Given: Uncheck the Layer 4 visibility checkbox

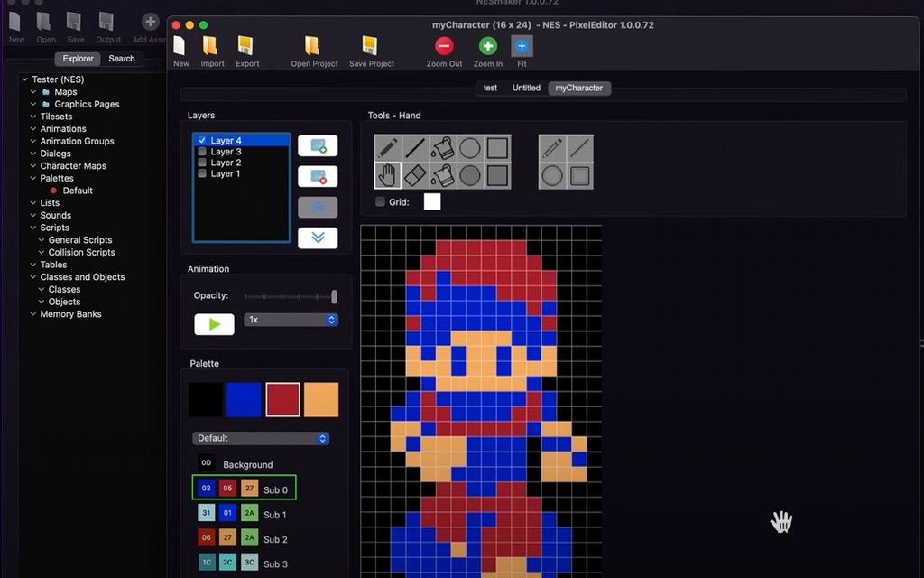Looking at the screenshot, I should [202, 141].
